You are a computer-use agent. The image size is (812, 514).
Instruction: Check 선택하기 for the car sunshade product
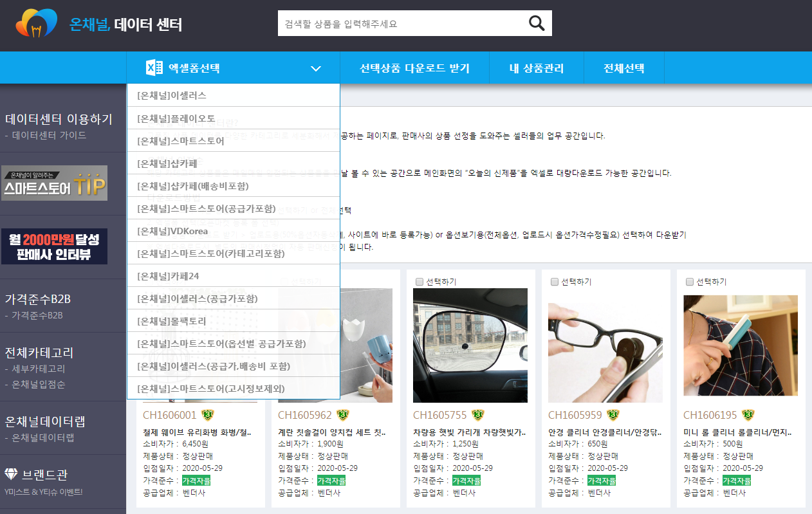pos(420,282)
